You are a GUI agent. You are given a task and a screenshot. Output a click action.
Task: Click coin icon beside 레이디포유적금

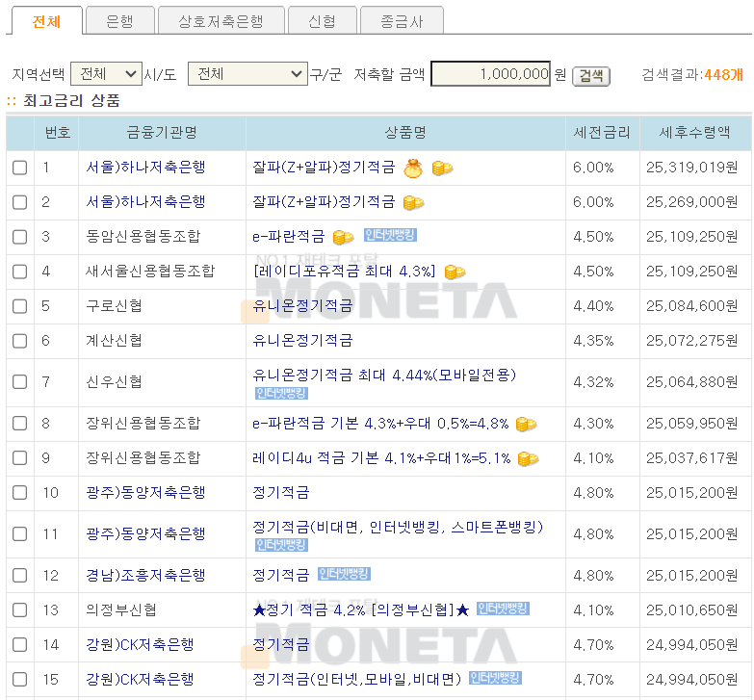coord(455,272)
